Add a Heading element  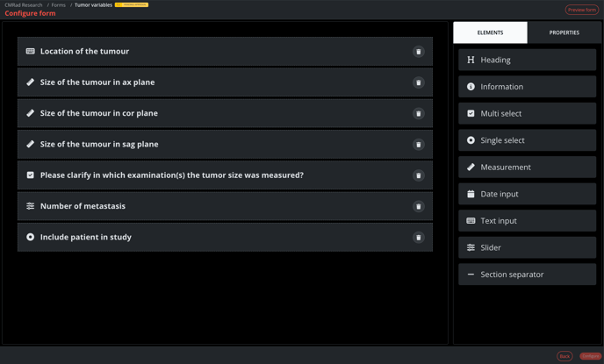527,60
